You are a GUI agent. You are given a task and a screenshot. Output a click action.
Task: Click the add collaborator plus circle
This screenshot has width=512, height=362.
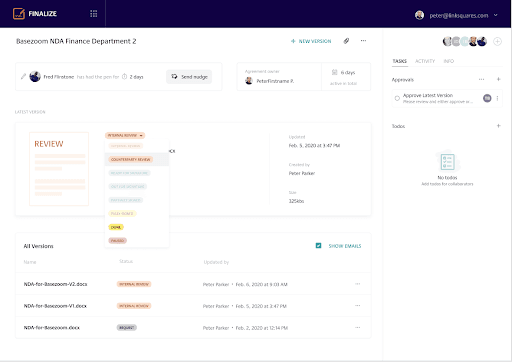pyautogui.click(x=497, y=41)
